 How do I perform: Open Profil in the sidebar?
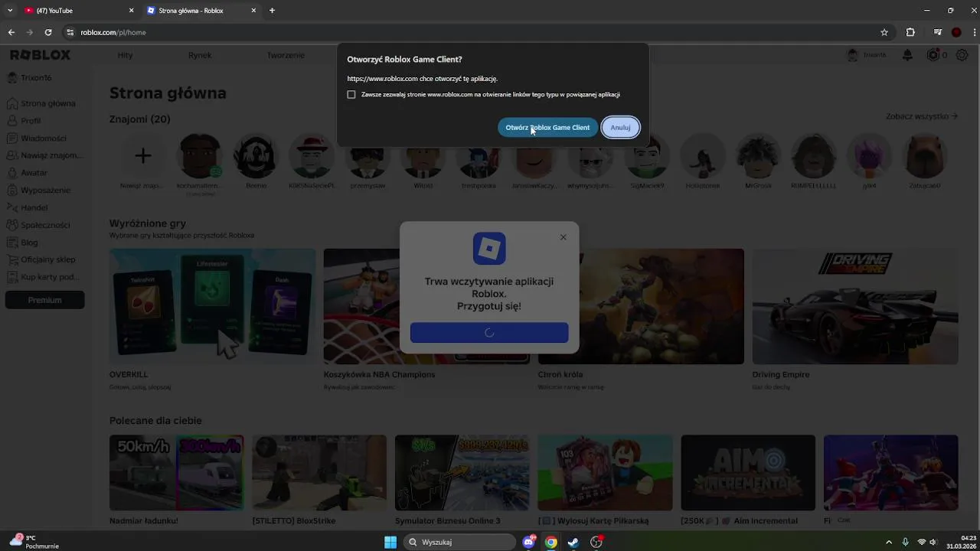[x=24, y=121]
